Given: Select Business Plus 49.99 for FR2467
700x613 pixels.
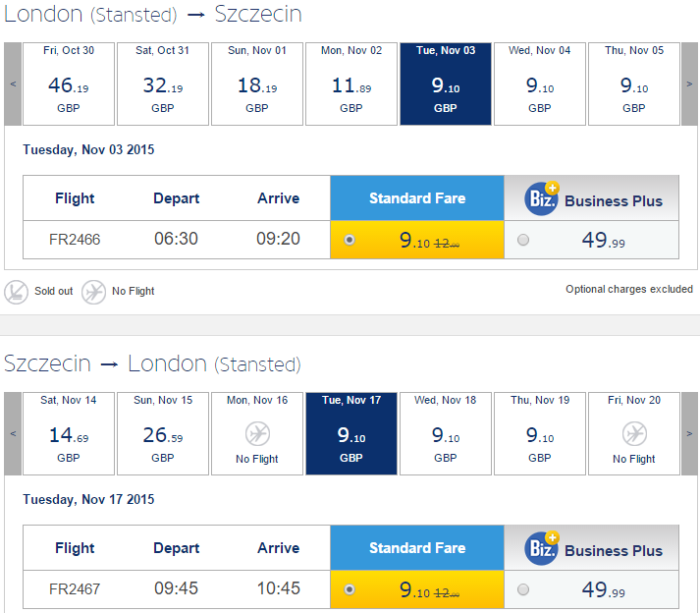Looking at the screenshot, I should click(523, 589).
